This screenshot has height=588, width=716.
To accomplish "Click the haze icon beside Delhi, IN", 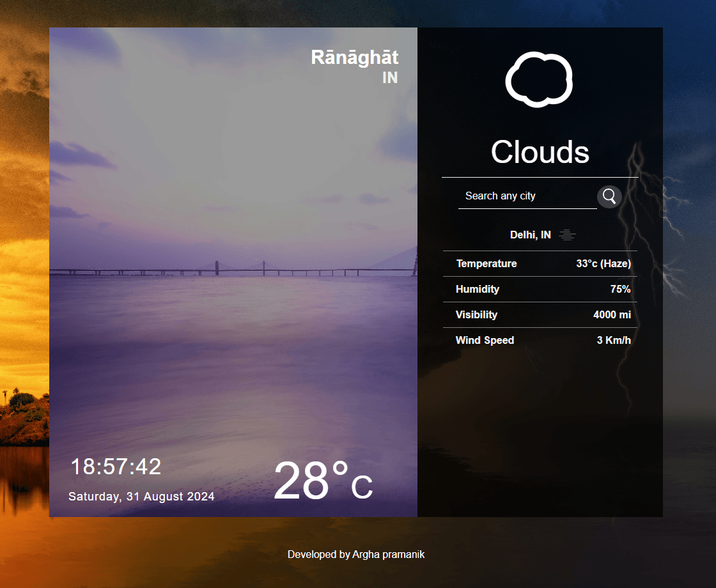I will tap(567, 235).
